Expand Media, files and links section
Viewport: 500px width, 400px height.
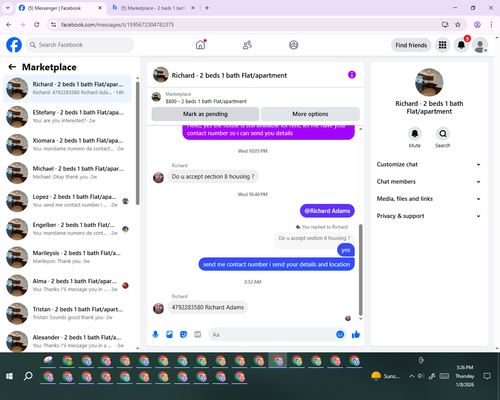click(x=429, y=199)
